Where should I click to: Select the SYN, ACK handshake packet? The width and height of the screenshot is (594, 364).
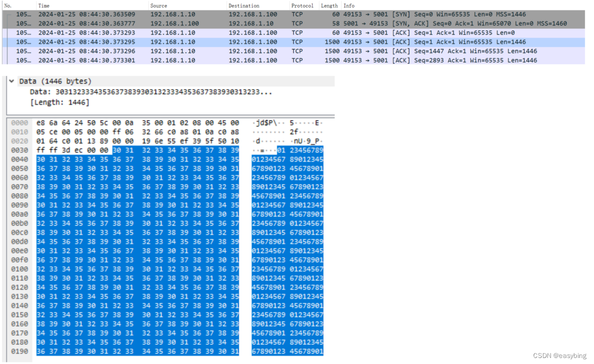[x=201, y=23]
